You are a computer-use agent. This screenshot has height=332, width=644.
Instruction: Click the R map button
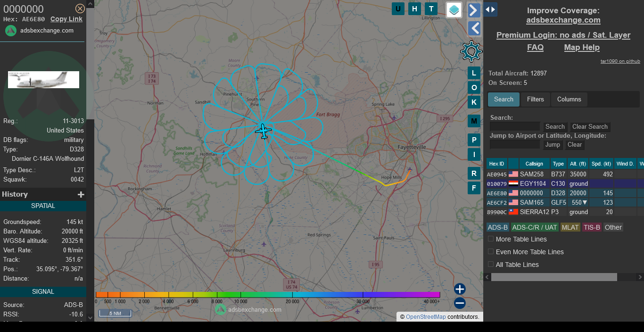click(474, 174)
